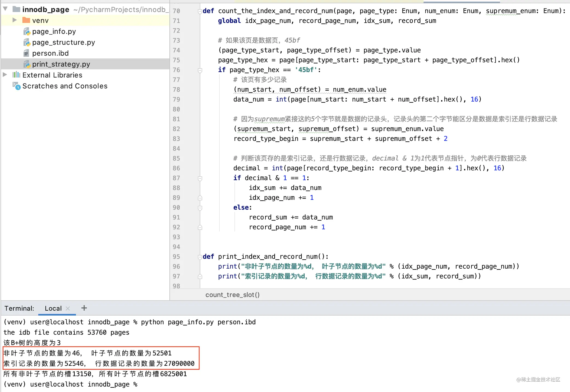The width and height of the screenshot is (570, 392).
Task: Click the External Libraries icon
Action: coord(16,75)
